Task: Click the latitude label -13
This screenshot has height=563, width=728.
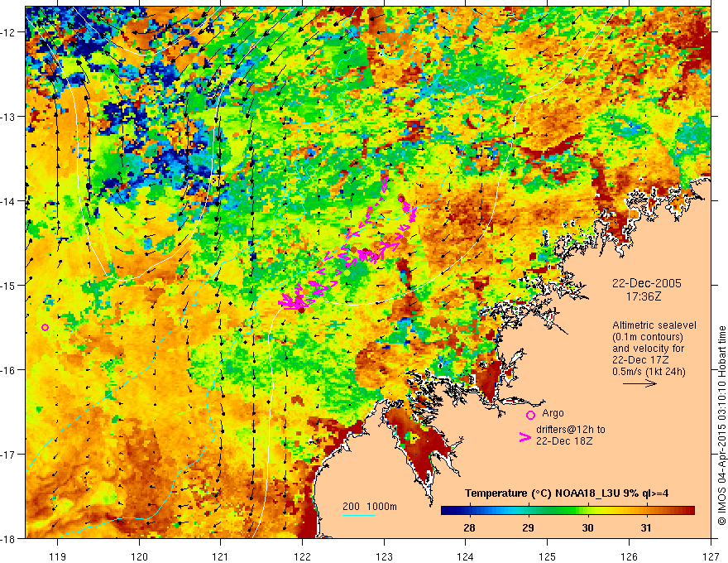Action: (x=9, y=117)
